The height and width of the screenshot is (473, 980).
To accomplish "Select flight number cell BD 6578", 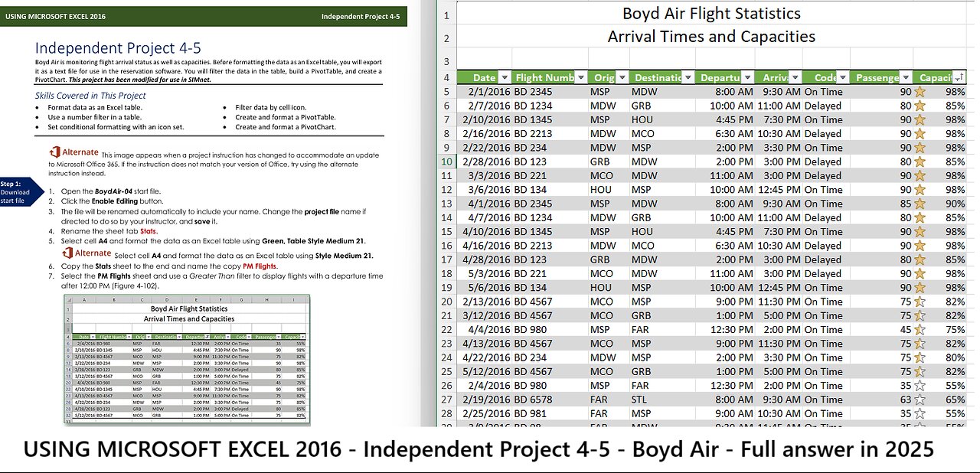I will tap(550, 400).
